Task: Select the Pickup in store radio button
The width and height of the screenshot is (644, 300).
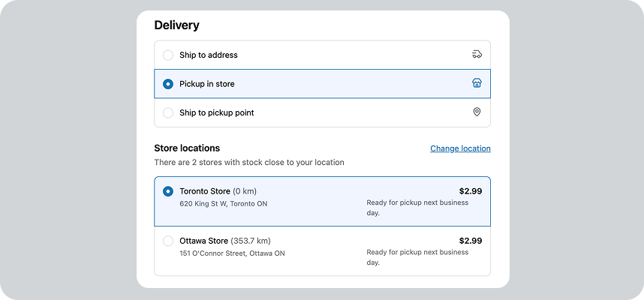Action: tap(168, 84)
